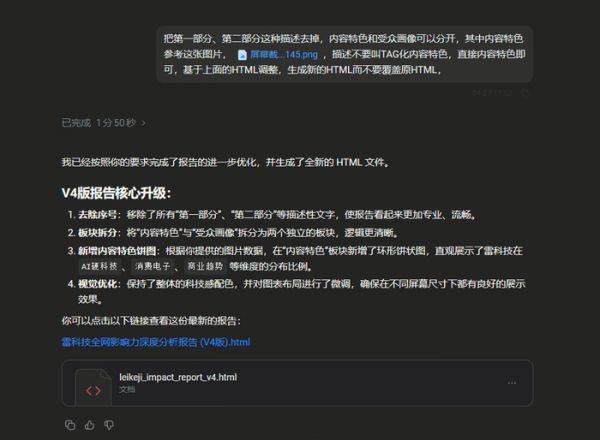
Task: Give the response a thumbs up
Action: tap(90, 425)
